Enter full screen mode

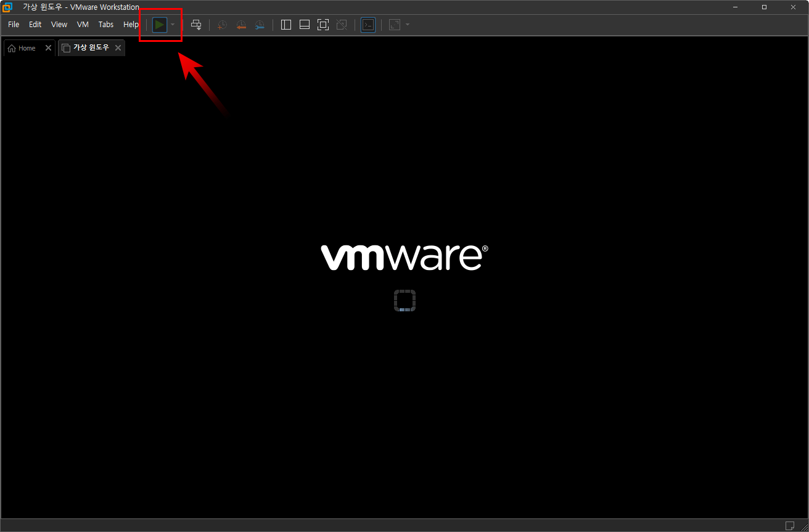[323, 25]
